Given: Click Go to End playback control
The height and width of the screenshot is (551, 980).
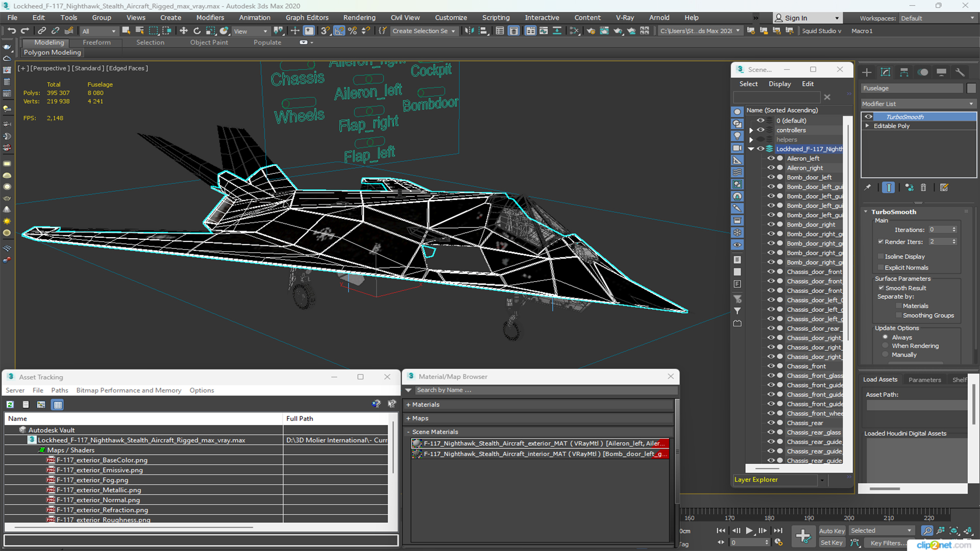Looking at the screenshot, I should (x=778, y=531).
